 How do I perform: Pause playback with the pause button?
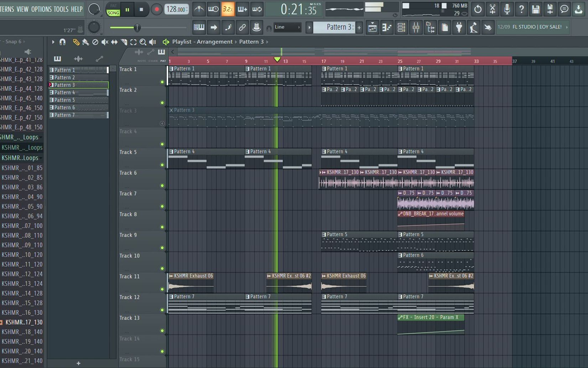click(x=127, y=10)
